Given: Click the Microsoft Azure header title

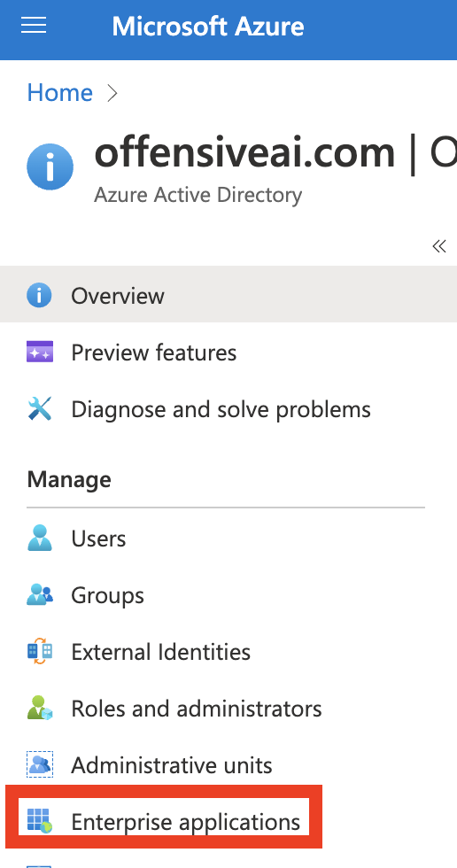Looking at the screenshot, I should tap(208, 26).
